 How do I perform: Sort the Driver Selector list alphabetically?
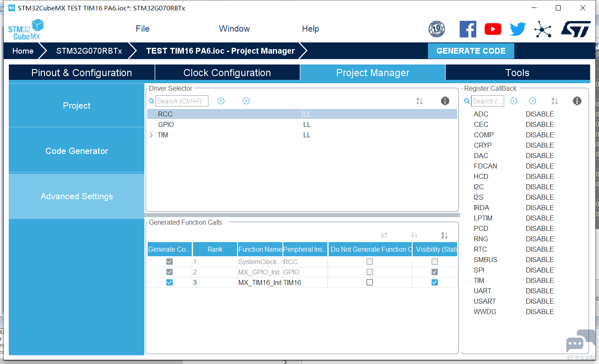pos(419,101)
